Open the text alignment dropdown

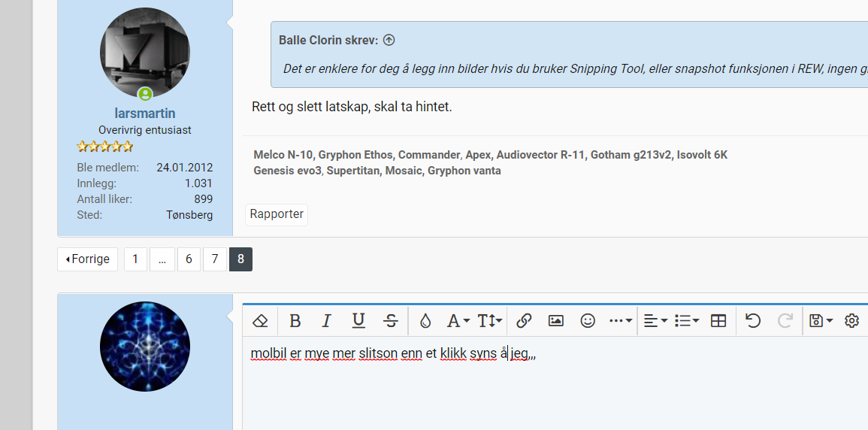[x=656, y=320]
